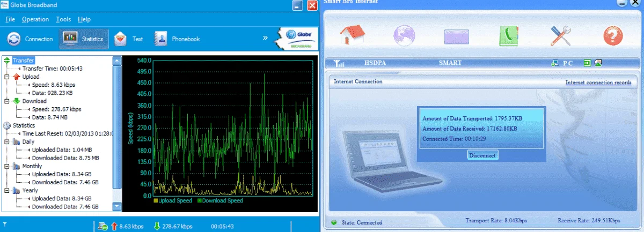Collapse the Upload tree node

[x=7, y=77]
